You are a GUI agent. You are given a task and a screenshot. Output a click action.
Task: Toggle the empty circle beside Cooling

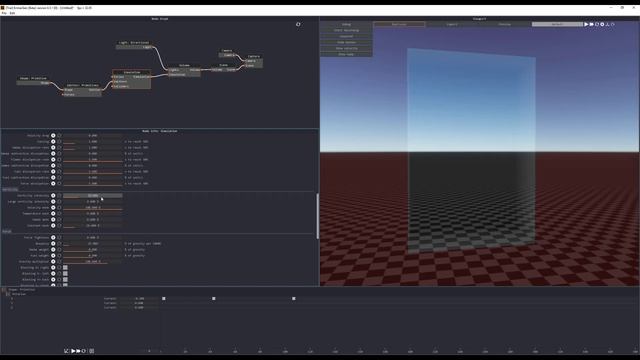[59, 142]
